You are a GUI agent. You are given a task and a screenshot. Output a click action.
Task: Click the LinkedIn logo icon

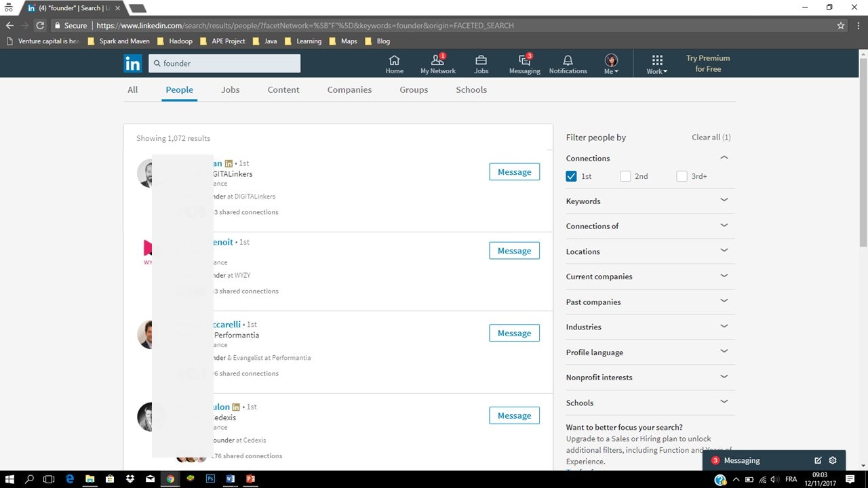click(133, 63)
